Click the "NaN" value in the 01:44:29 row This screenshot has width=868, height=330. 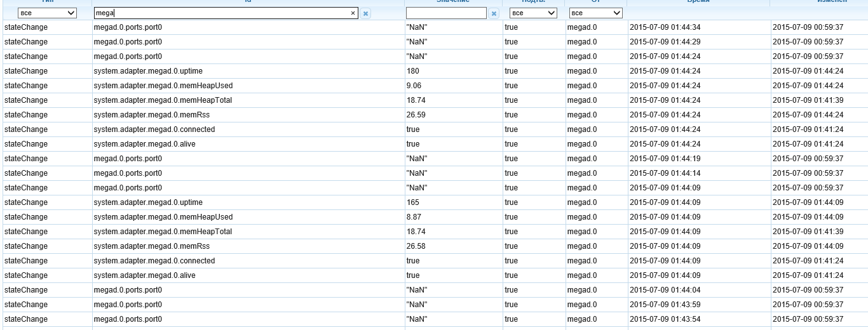tap(416, 42)
